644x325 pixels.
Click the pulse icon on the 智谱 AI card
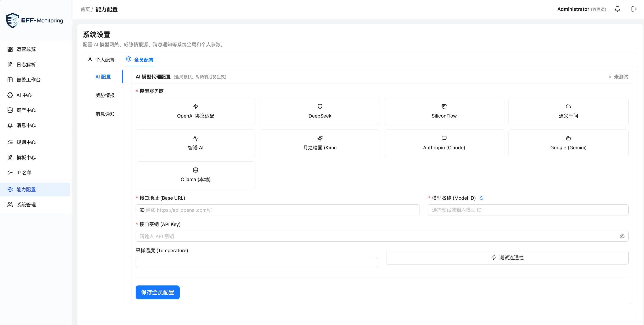195,138
